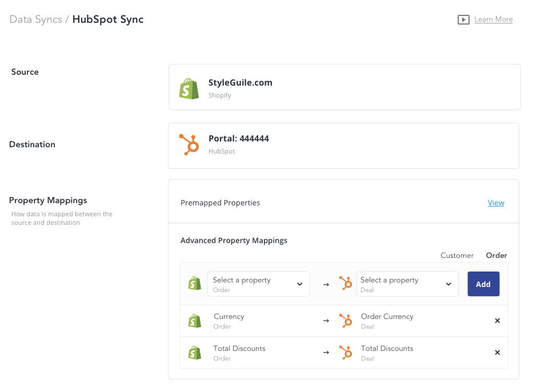Click HubSpot icon in Total Discounts Deal row

coord(346,352)
